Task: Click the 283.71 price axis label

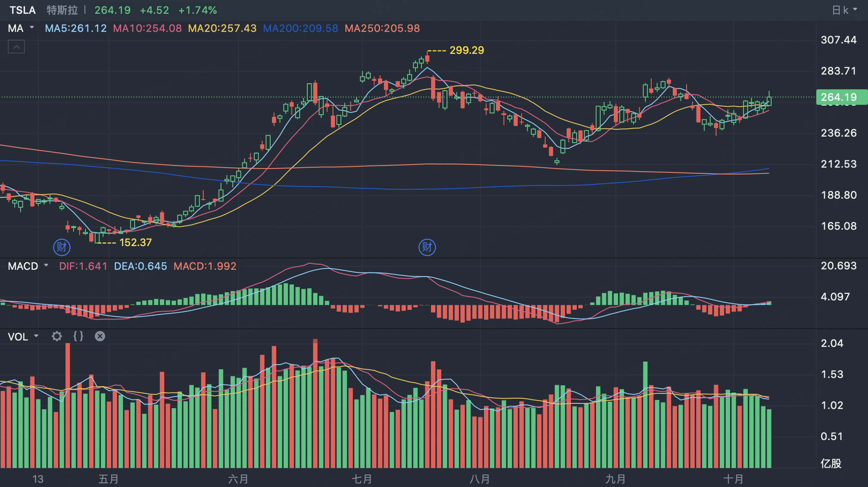Action: pyautogui.click(x=839, y=71)
